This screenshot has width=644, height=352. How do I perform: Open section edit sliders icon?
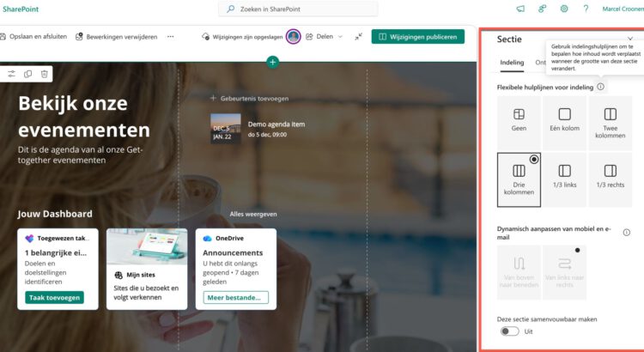click(x=11, y=74)
